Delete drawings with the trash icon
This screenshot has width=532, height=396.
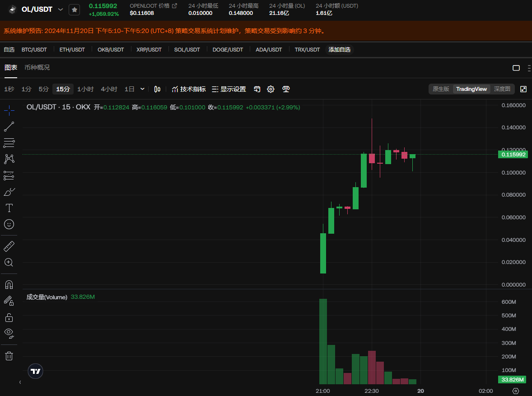click(9, 356)
